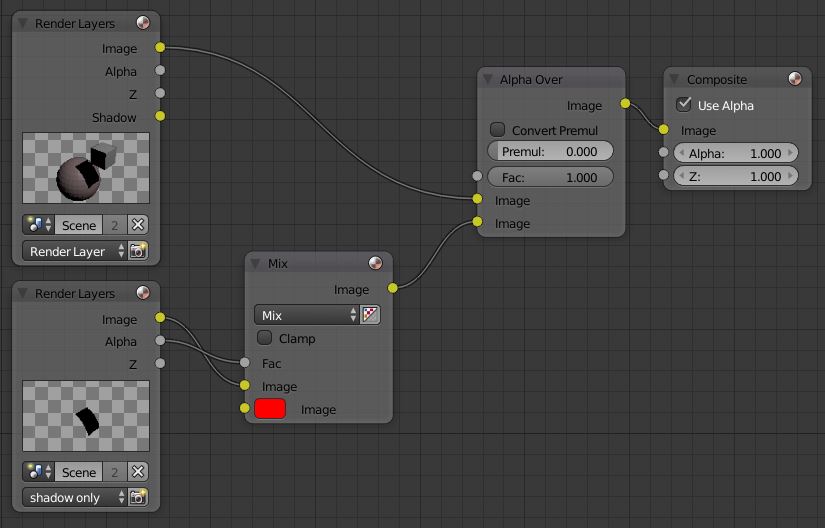Image resolution: width=825 pixels, height=528 pixels.
Task: Open scene browse icon on bottom Render Layers node
Action: 38,472
